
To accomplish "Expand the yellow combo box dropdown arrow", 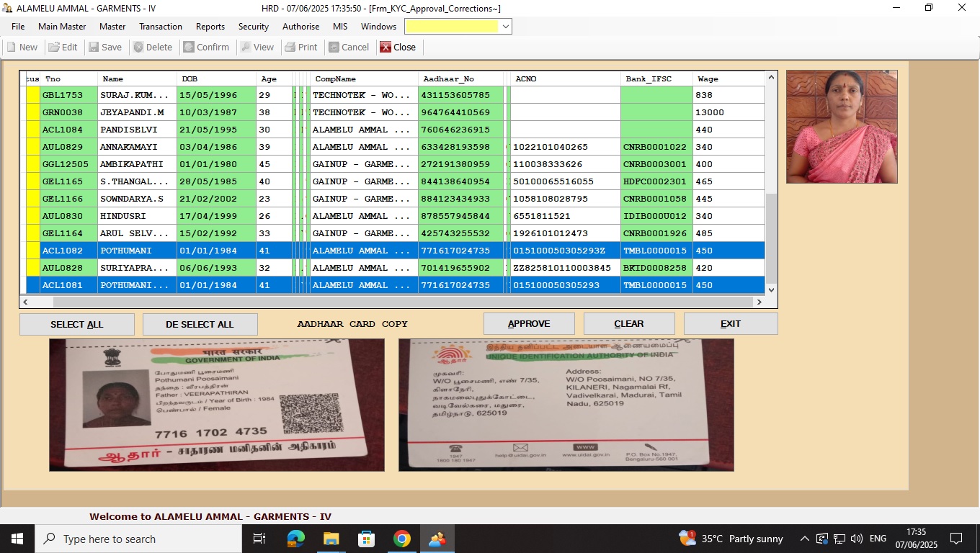I will pyautogui.click(x=506, y=27).
